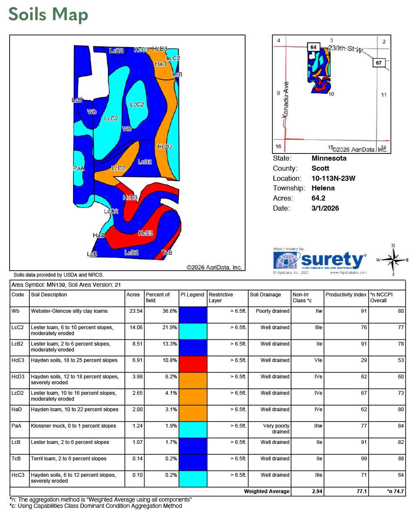420x515 pixels.
Task: Click the highway 67 route shield
Action: click(x=378, y=63)
